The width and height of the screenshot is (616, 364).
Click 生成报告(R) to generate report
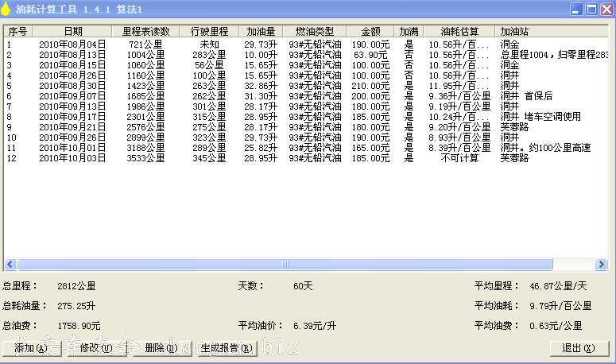[x=227, y=348]
